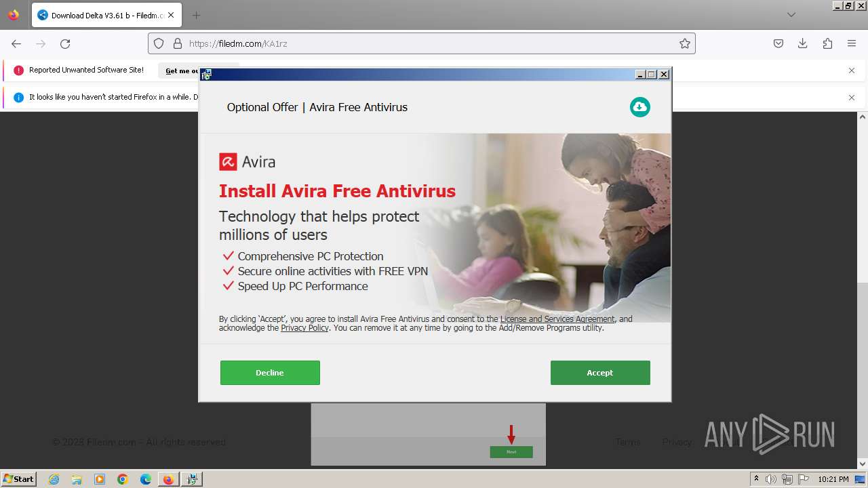Click the Avira logo
The image size is (868, 488).
(x=247, y=161)
